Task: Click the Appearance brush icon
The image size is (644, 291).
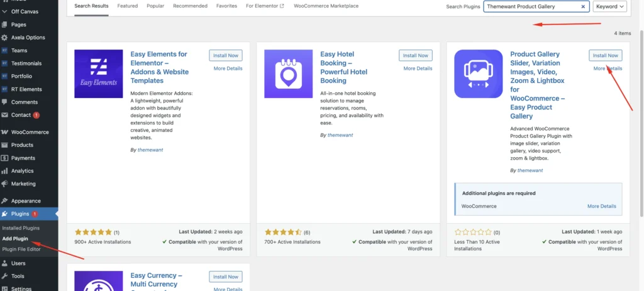Action: [x=4, y=201]
